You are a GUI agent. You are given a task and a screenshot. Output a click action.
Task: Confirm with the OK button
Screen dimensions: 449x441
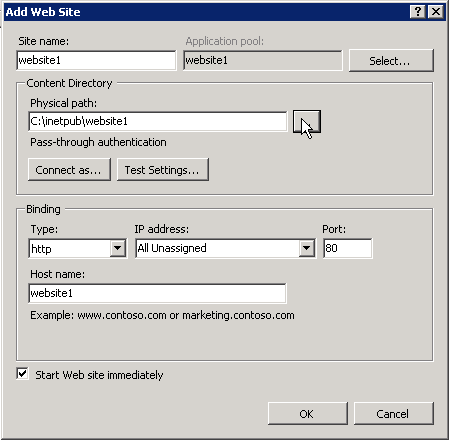307,414
